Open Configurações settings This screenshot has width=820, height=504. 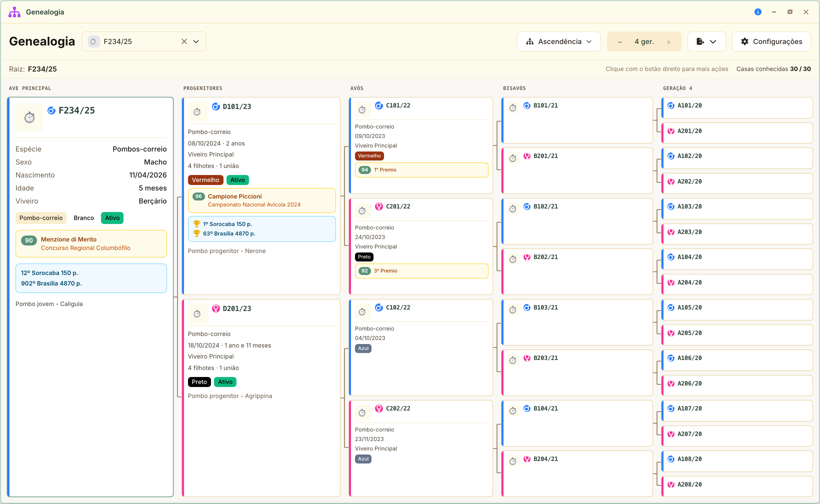pyautogui.click(x=771, y=41)
